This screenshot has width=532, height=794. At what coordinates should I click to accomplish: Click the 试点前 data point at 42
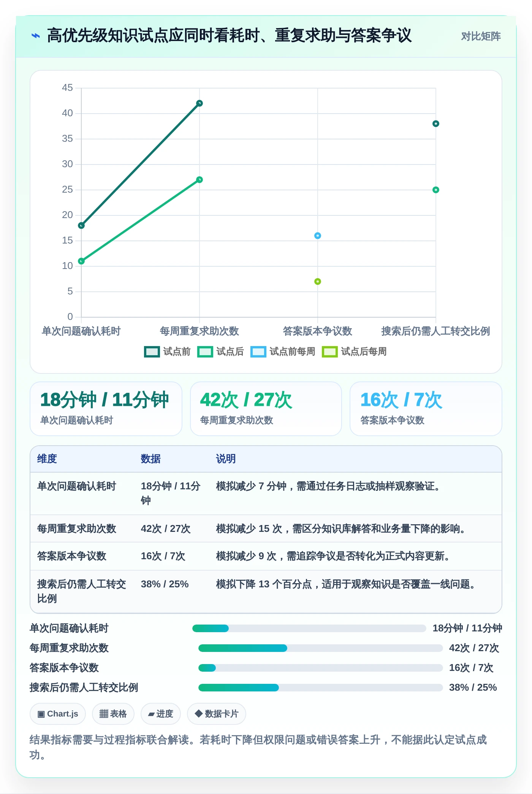click(x=199, y=103)
